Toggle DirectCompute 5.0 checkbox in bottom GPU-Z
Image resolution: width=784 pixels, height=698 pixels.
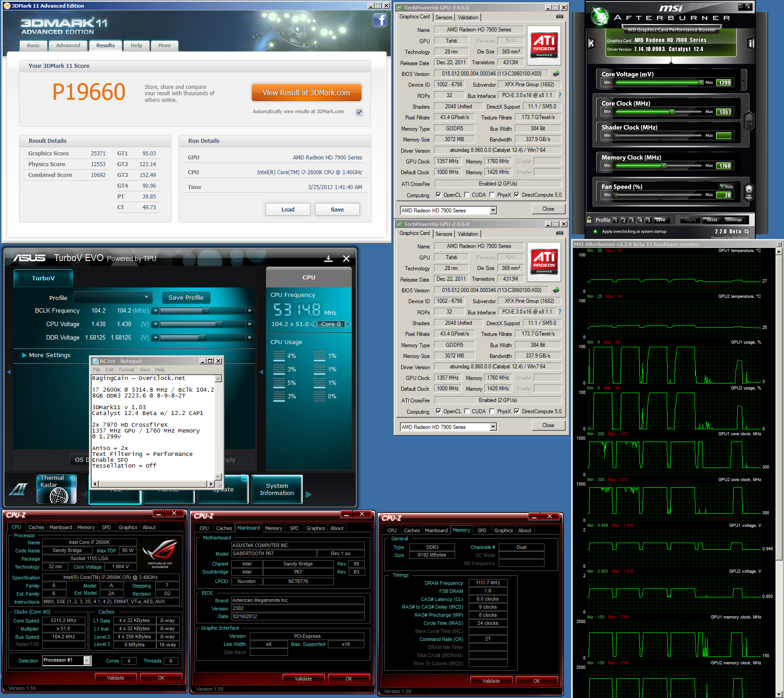pyautogui.click(x=517, y=411)
